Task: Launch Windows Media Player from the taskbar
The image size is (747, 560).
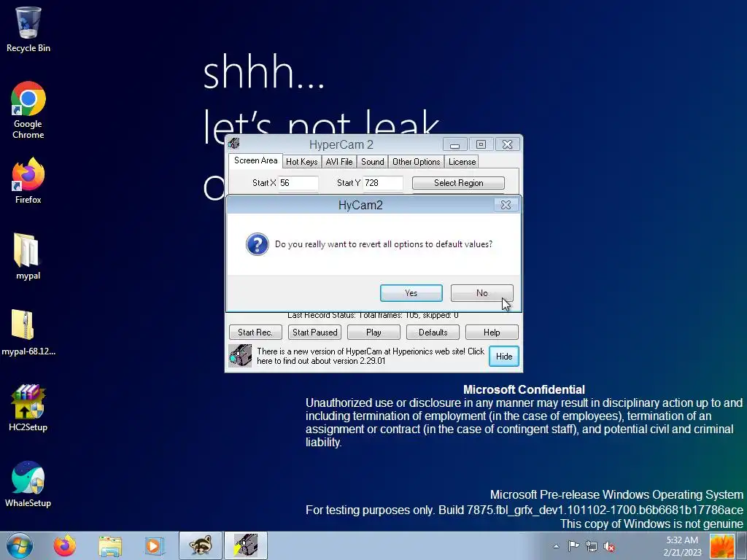Action: point(153,545)
